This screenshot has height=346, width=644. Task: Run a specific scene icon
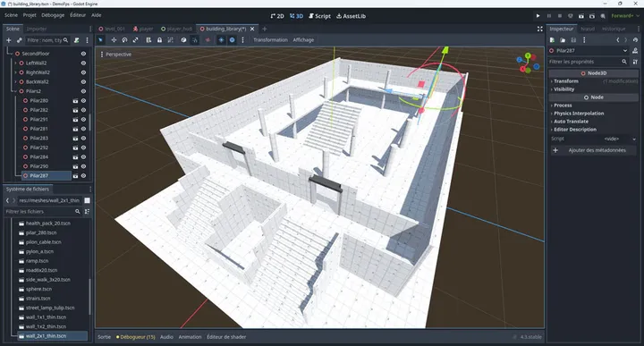(592, 16)
